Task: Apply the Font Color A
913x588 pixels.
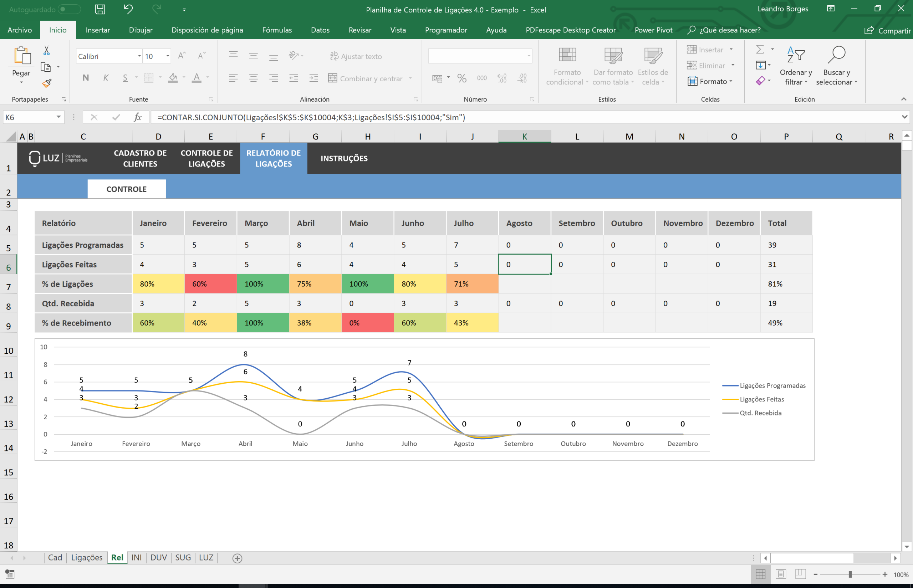Action: coord(197,78)
